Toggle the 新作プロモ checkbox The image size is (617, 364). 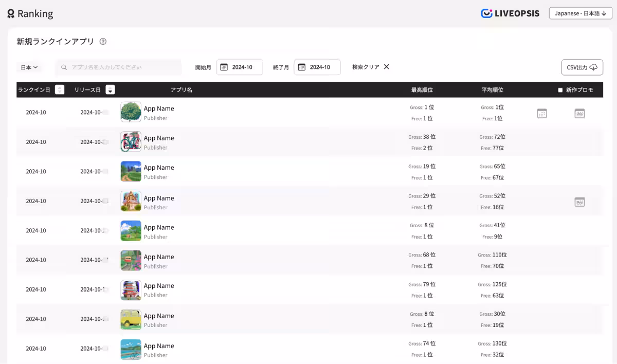(560, 90)
